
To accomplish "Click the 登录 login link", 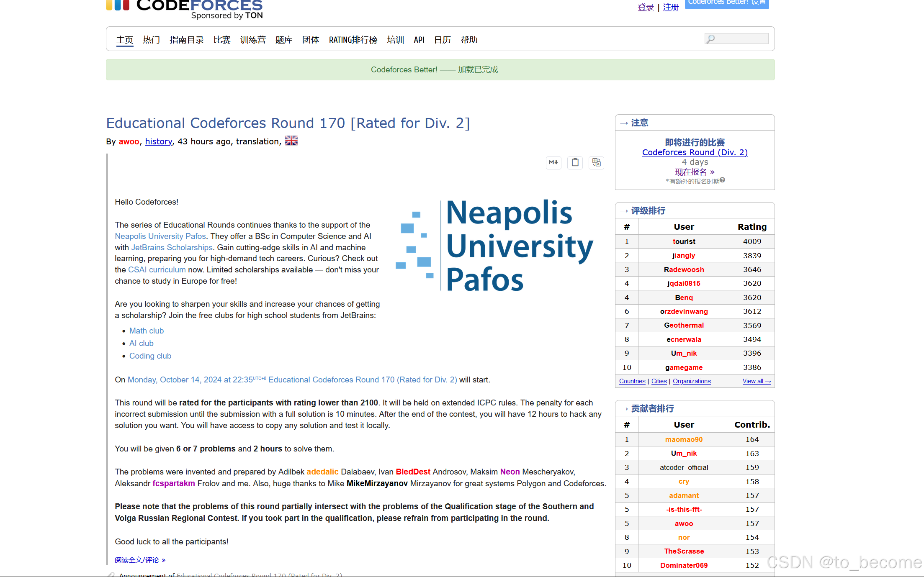I will 645,7.
